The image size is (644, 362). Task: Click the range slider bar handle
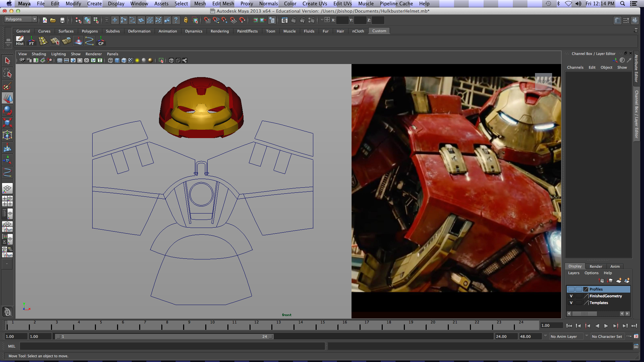(x=164, y=337)
